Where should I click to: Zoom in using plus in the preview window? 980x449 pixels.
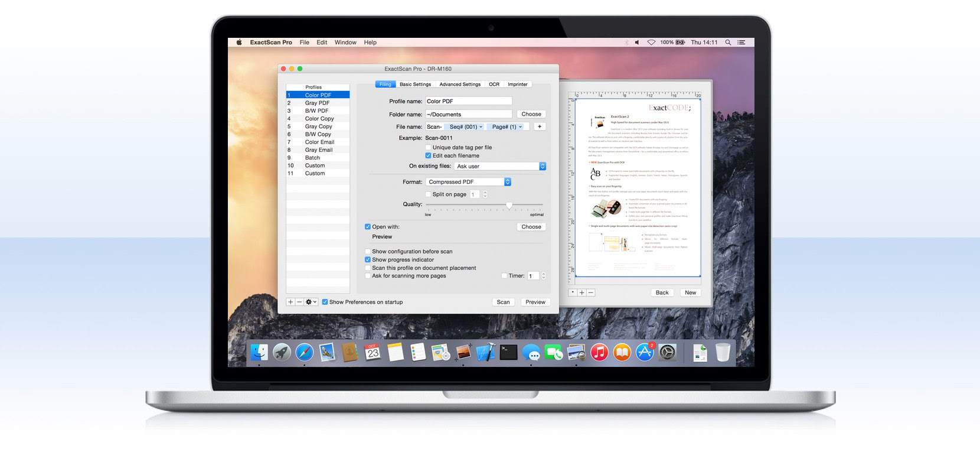tap(582, 292)
